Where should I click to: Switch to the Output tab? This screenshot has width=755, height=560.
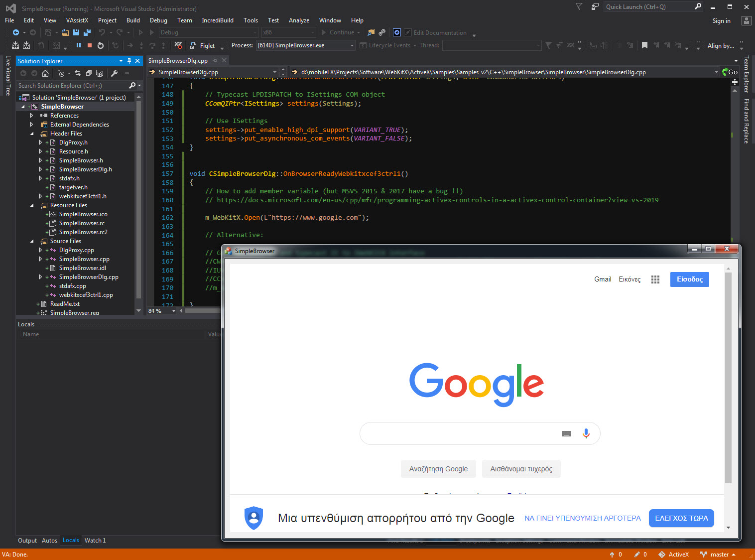[x=27, y=541]
